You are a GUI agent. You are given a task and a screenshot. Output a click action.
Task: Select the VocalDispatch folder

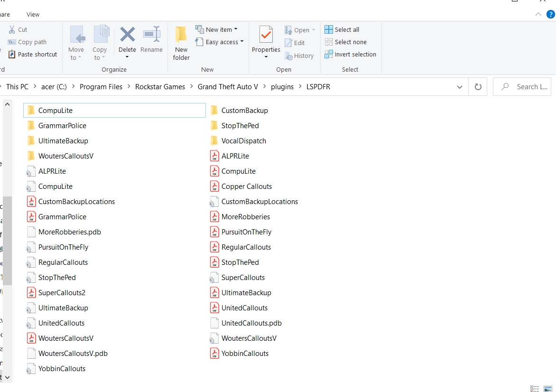tap(238, 141)
